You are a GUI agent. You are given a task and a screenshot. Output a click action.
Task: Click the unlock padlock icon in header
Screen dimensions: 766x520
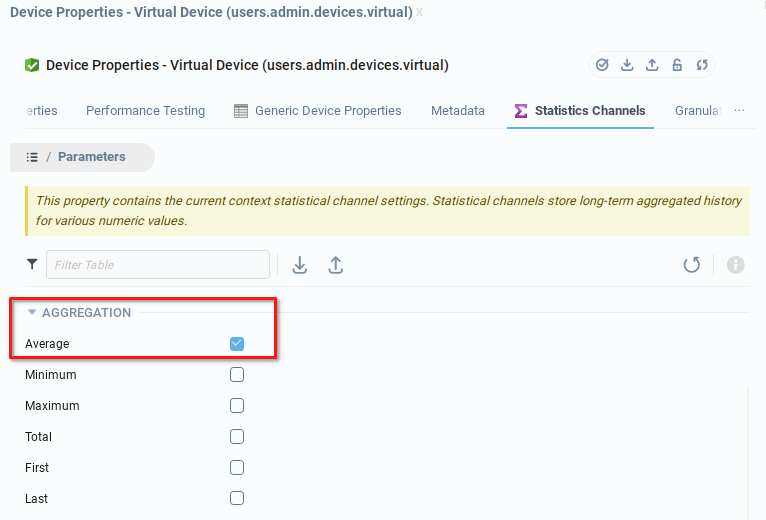pos(677,65)
